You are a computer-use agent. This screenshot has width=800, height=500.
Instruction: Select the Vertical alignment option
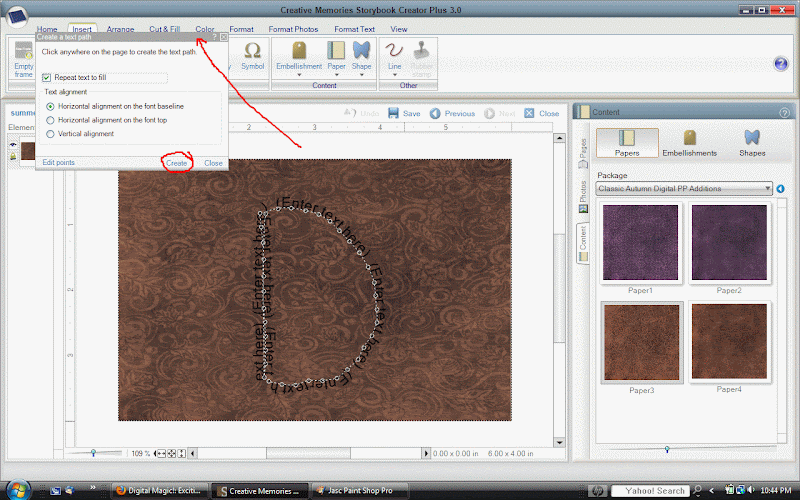point(51,133)
